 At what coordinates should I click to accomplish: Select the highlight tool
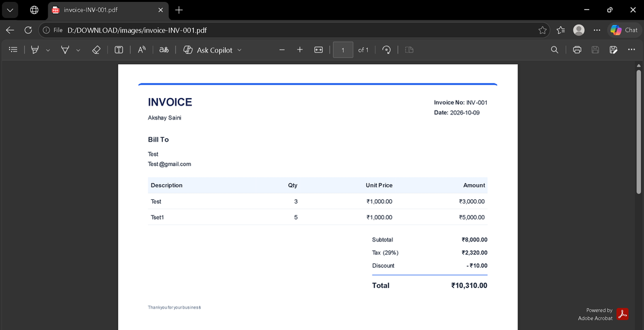pos(35,50)
